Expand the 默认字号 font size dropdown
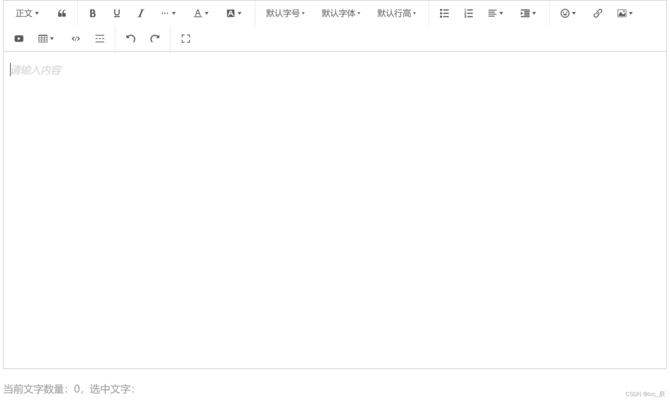The width and height of the screenshot is (670, 400). click(285, 14)
